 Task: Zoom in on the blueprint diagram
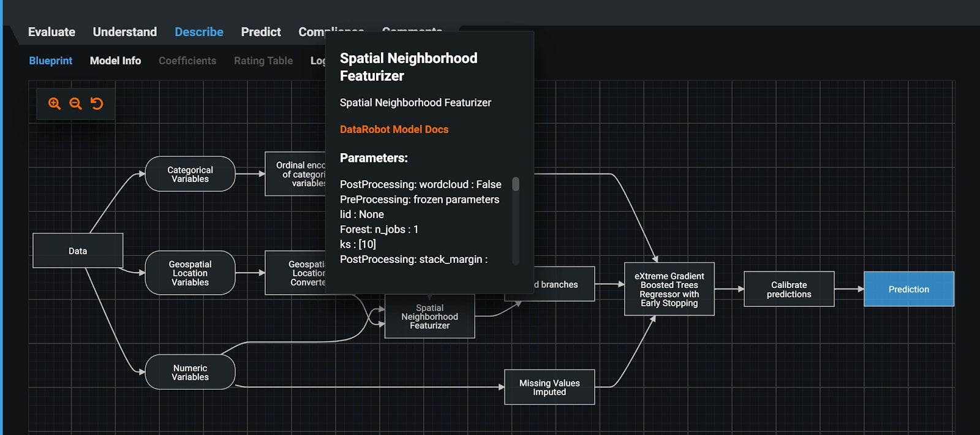(55, 104)
